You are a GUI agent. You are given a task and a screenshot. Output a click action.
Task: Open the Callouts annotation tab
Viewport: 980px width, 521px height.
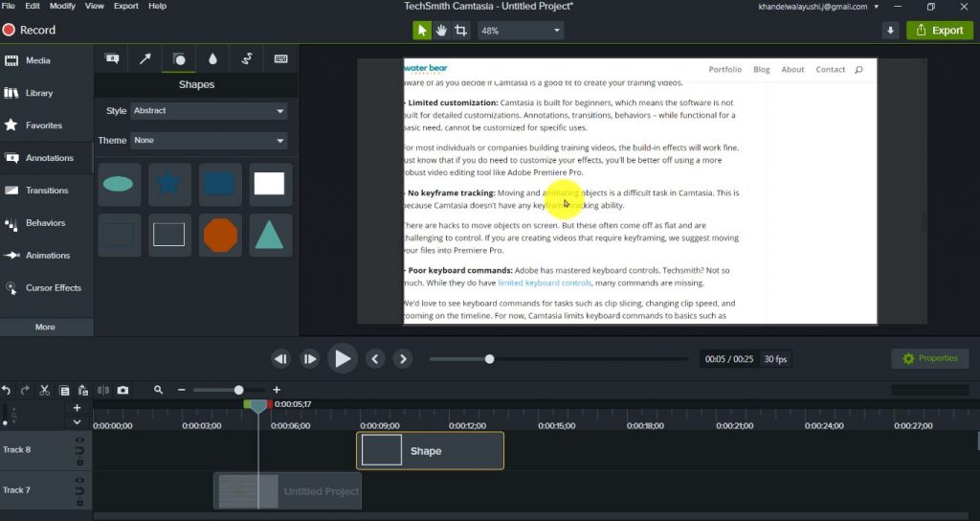112,58
